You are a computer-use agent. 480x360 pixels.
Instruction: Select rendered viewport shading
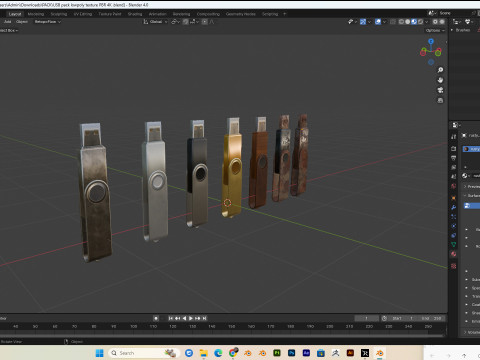click(420, 22)
